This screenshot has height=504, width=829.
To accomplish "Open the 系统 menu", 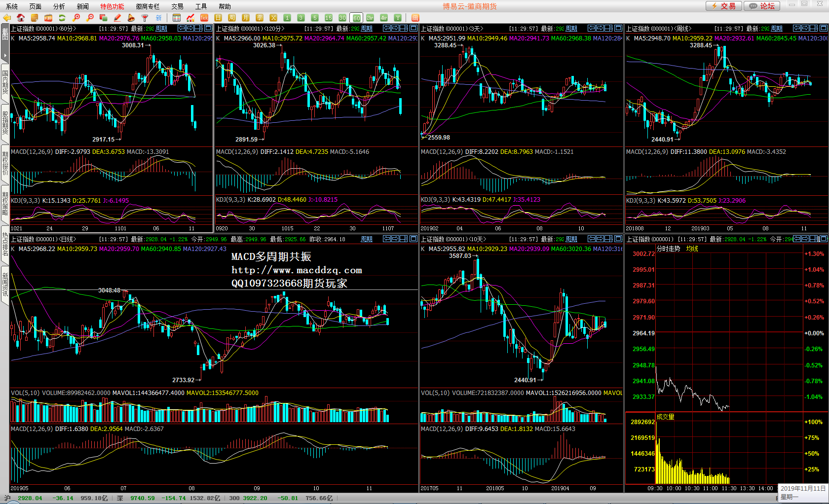I will (x=12, y=6).
